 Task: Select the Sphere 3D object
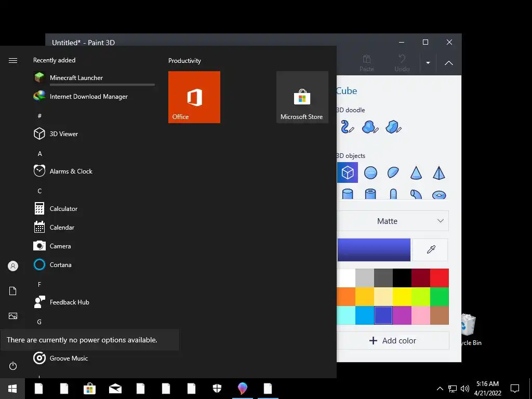370,172
